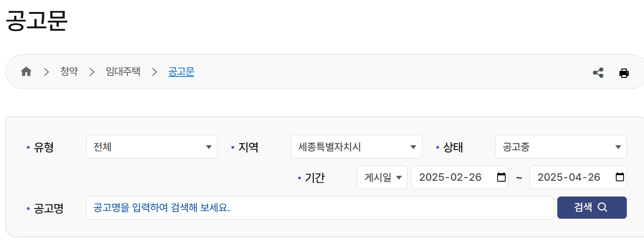The width and height of the screenshot is (644, 247).
Task: Select 임대주택 in the breadcrumb
Action: (x=123, y=72)
